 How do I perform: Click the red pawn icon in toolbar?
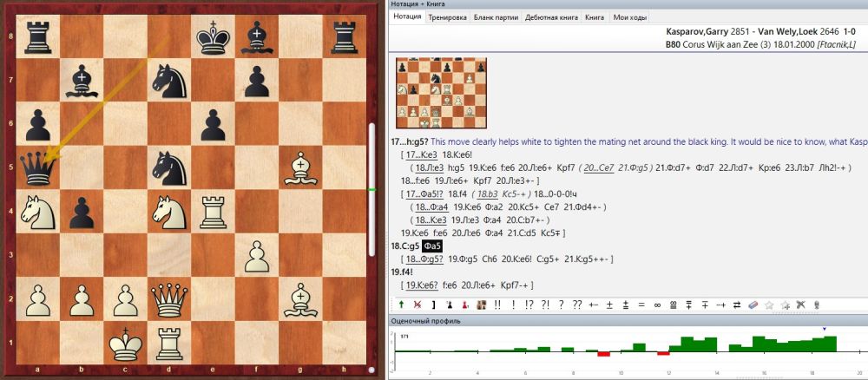click(x=464, y=305)
